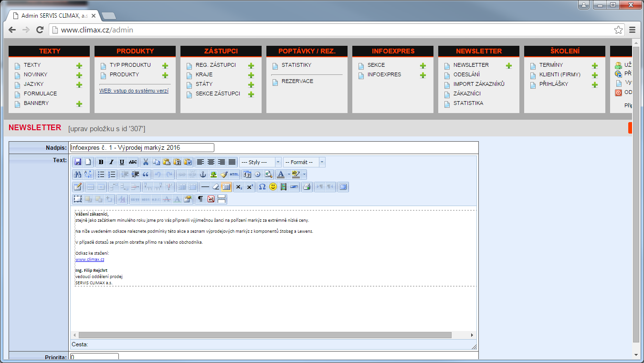Click the www.climax.cz link in editor text

pyautogui.click(x=90, y=259)
